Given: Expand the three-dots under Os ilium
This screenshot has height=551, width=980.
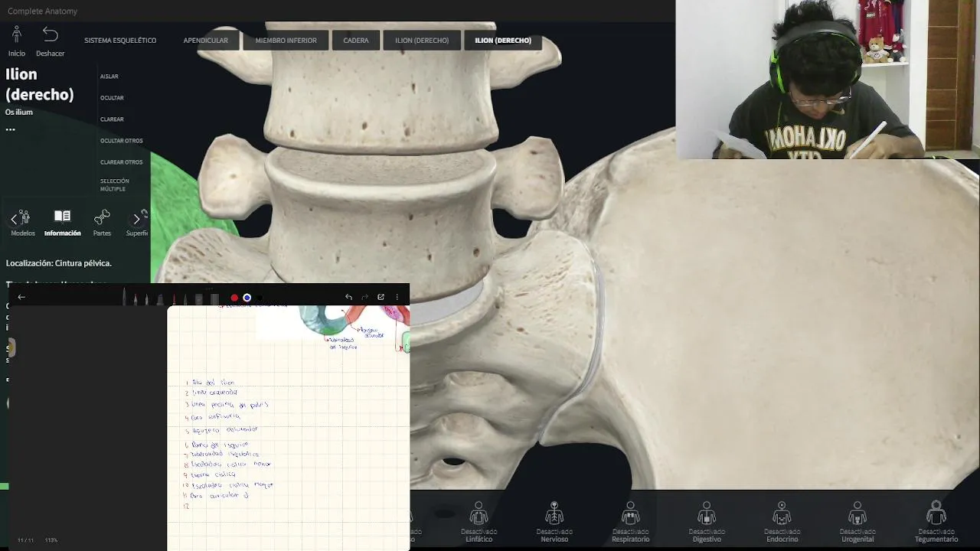Looking at the screenshot, I should (11, 129).
